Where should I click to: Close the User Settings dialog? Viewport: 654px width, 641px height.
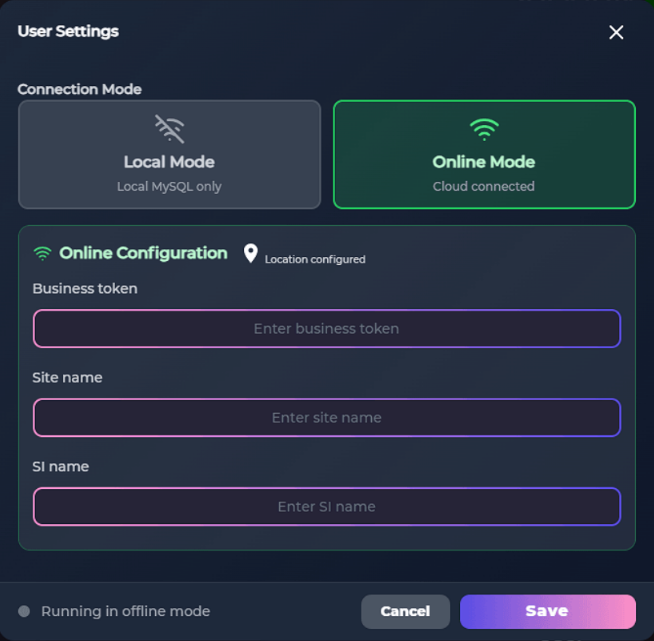[x=616, y=32]
